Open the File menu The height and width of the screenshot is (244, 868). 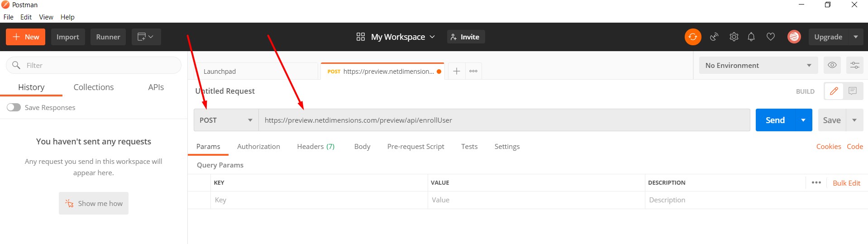coord(9,17)
